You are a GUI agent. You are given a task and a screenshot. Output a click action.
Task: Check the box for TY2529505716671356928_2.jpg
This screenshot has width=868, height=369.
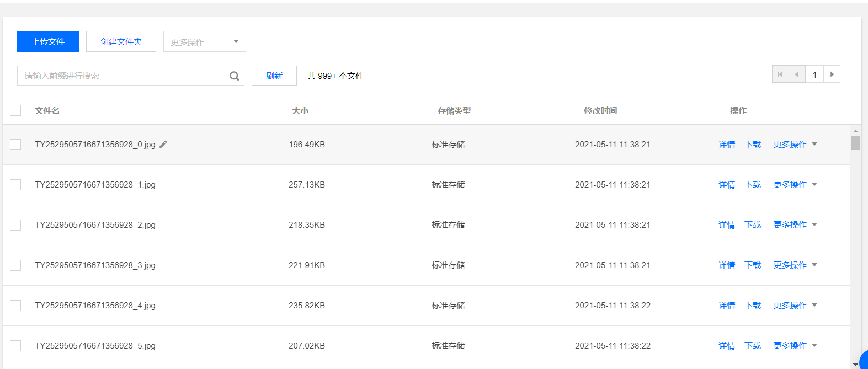(15, 225)
